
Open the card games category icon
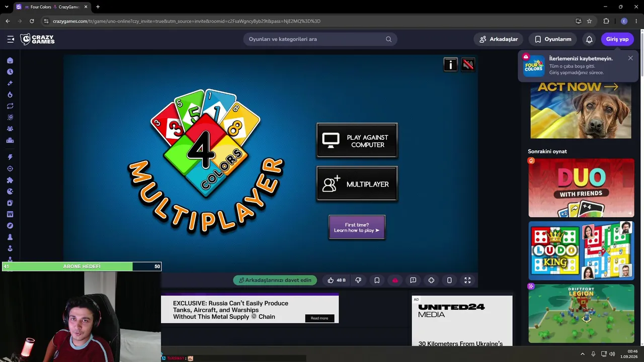(10, 203)
